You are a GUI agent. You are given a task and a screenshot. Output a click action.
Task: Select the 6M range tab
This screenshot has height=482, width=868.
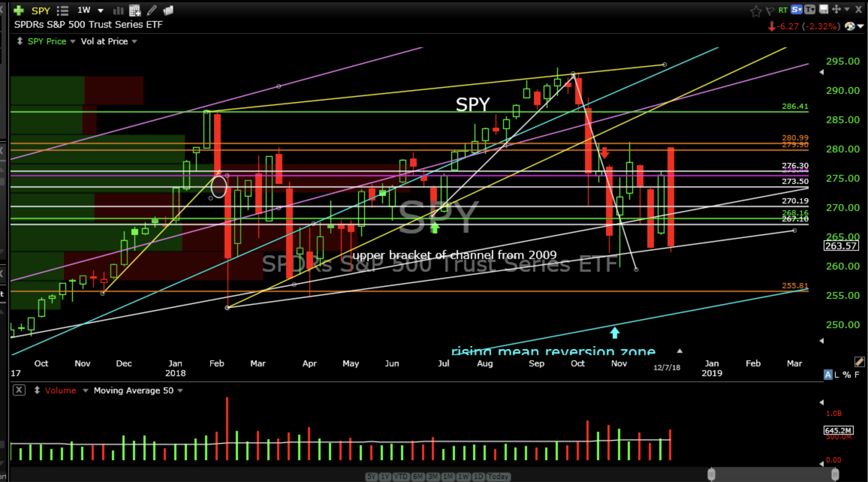[x=417, y=476]
